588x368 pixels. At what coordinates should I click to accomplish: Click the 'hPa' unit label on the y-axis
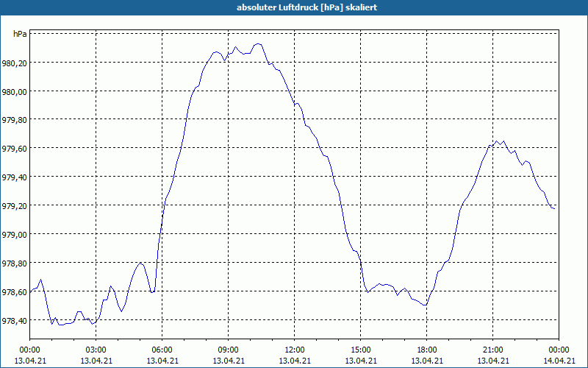20,34
